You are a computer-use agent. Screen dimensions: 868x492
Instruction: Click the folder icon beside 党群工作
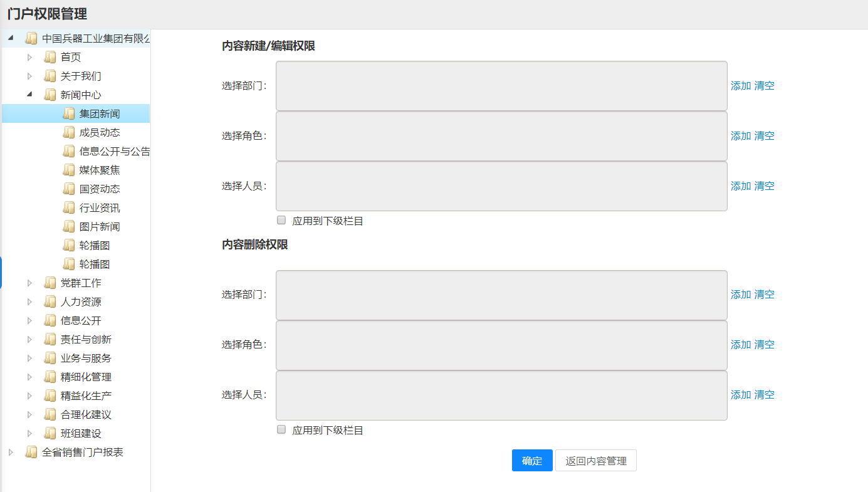click(50, 283)
